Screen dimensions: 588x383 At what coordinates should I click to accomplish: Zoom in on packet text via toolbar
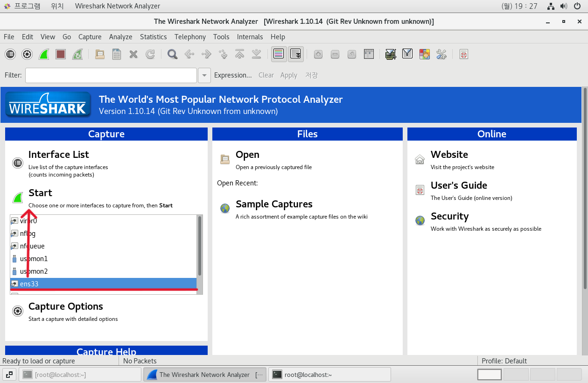tap(318, 54)
